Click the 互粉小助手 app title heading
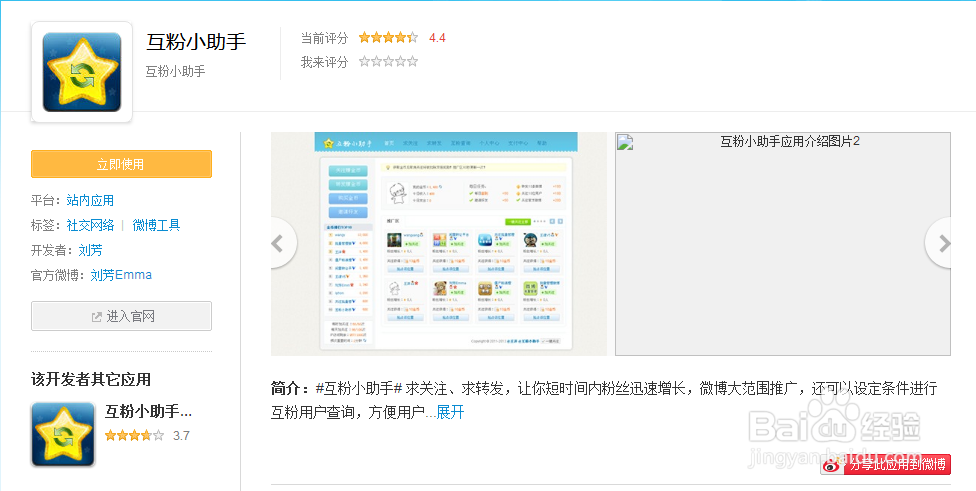This screenshot has height=491, width=976. click(196, 42)
